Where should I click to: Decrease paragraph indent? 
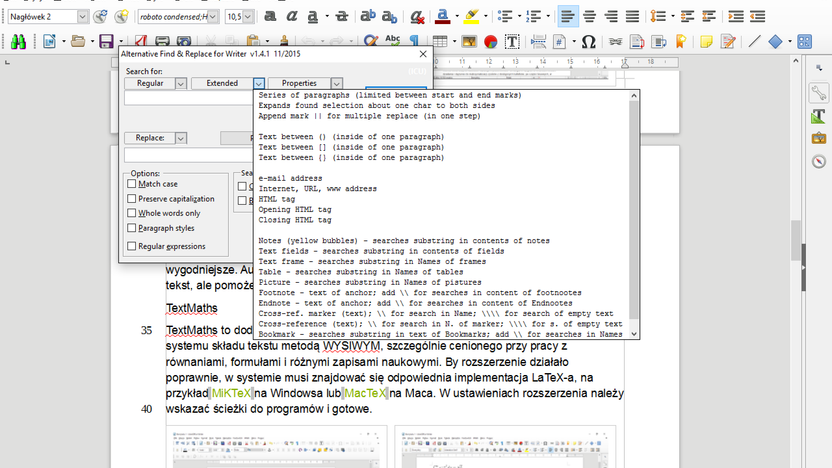pos(757,16)
